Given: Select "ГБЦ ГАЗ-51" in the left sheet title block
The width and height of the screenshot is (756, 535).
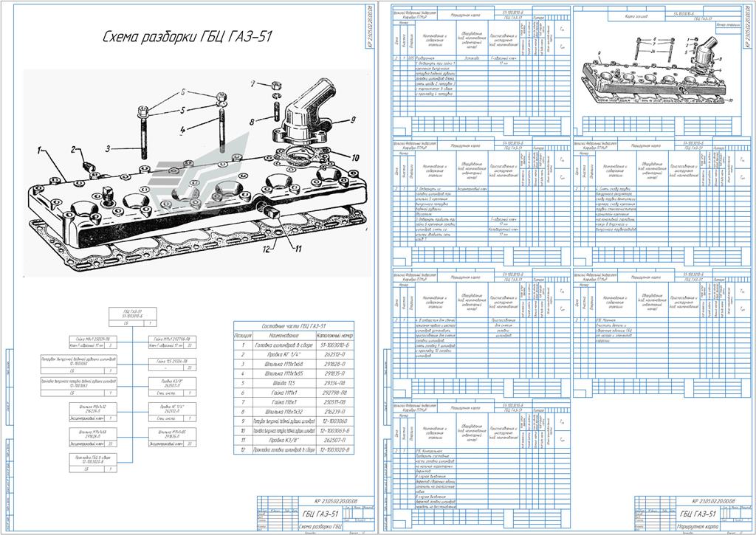Looking at the screenshot, I should point(321,514).
